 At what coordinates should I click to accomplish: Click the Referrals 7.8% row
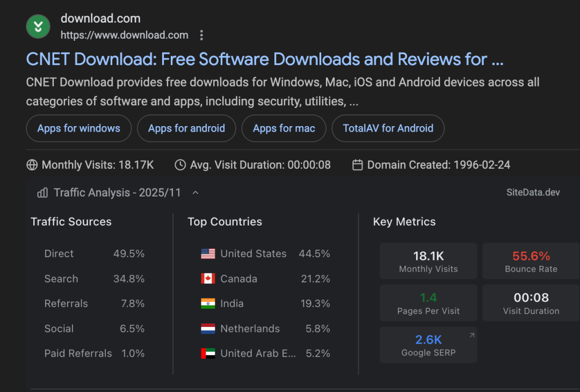pos(95,303)
